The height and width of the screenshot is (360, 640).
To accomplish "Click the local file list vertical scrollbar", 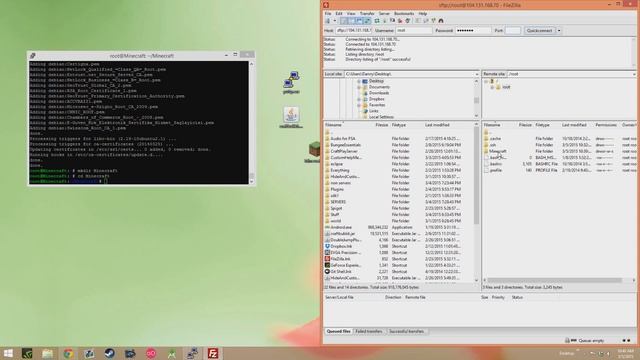I will tap(476, 176).
